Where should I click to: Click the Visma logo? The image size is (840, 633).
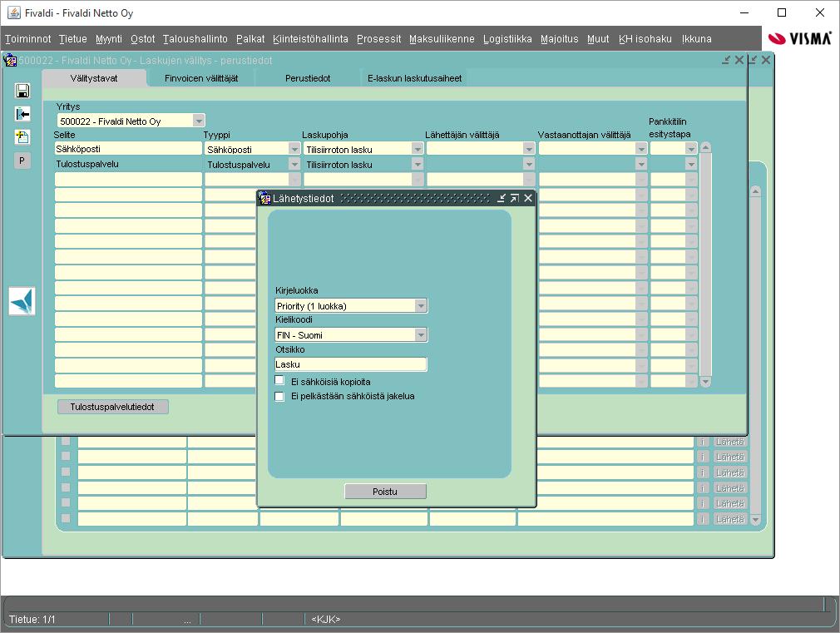(x=800, y=38)
